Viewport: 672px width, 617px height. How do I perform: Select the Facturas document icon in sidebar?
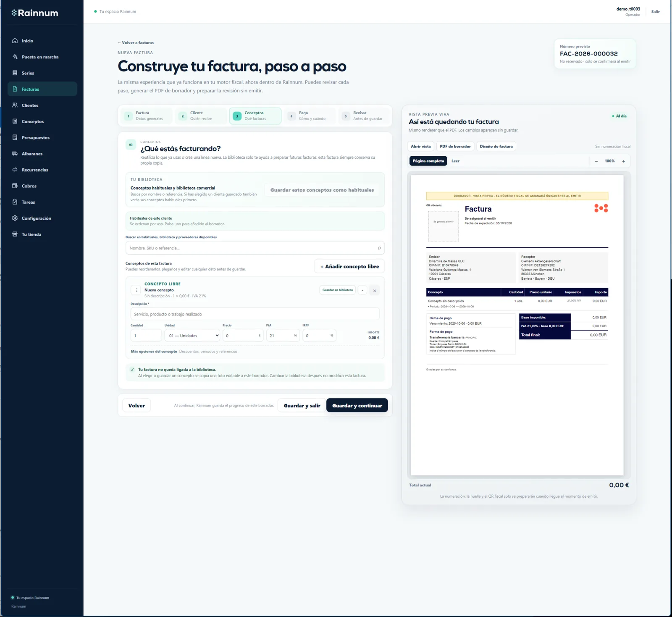click(x=15, y=89)
